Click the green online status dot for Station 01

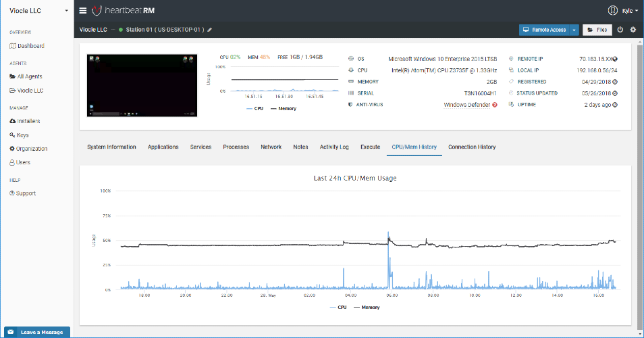[x=121, y=30]
